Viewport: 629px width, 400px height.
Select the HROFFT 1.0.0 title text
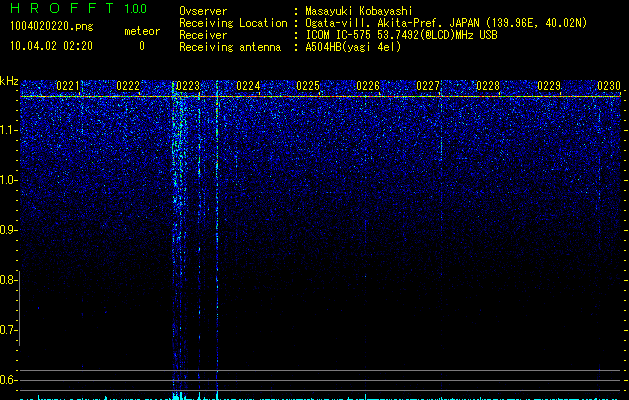(x=78, y=8)
